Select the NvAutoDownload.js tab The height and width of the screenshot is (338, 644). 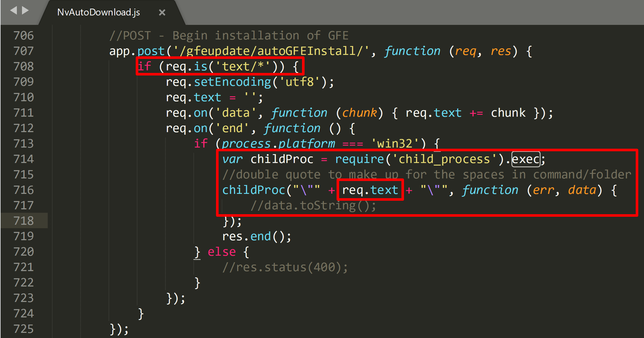pos(98,12)
